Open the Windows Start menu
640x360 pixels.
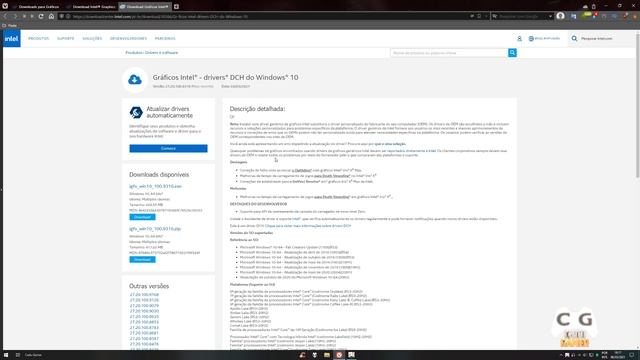tap(6, 355)
